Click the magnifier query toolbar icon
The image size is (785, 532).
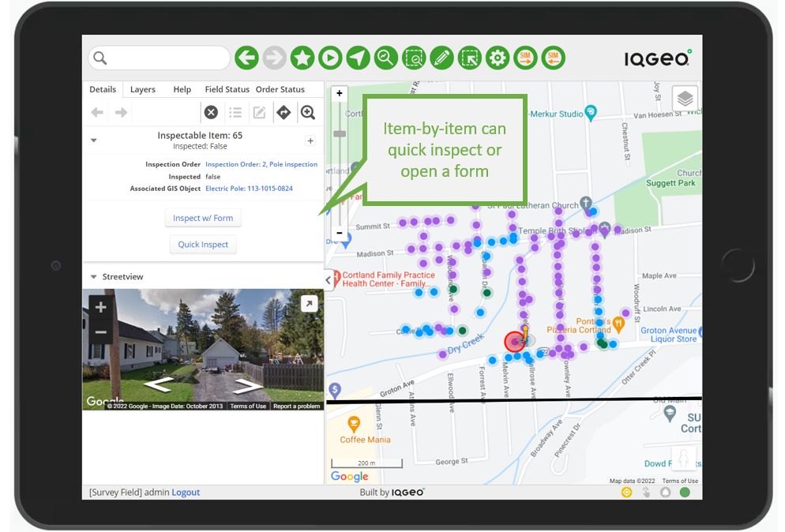click(x=386, y=58)
